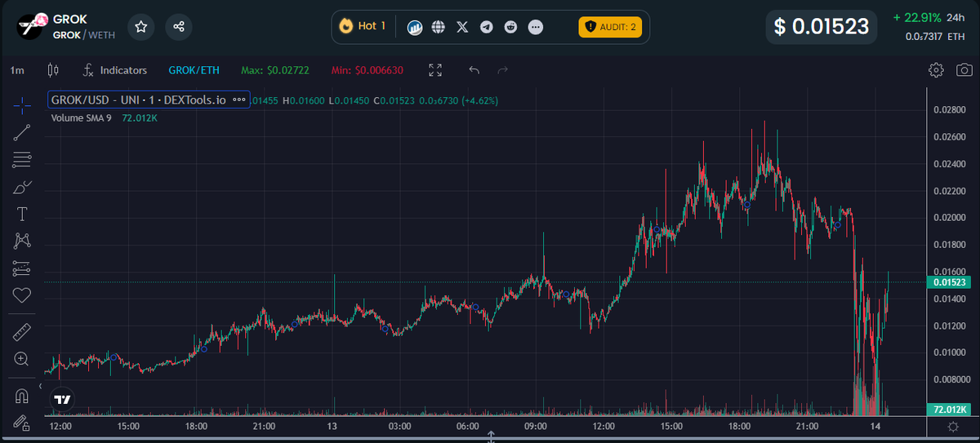The height and width of the screenshot is (443, 980).
Task: Click the TradingView logo on chart
Action: (62, 400)
